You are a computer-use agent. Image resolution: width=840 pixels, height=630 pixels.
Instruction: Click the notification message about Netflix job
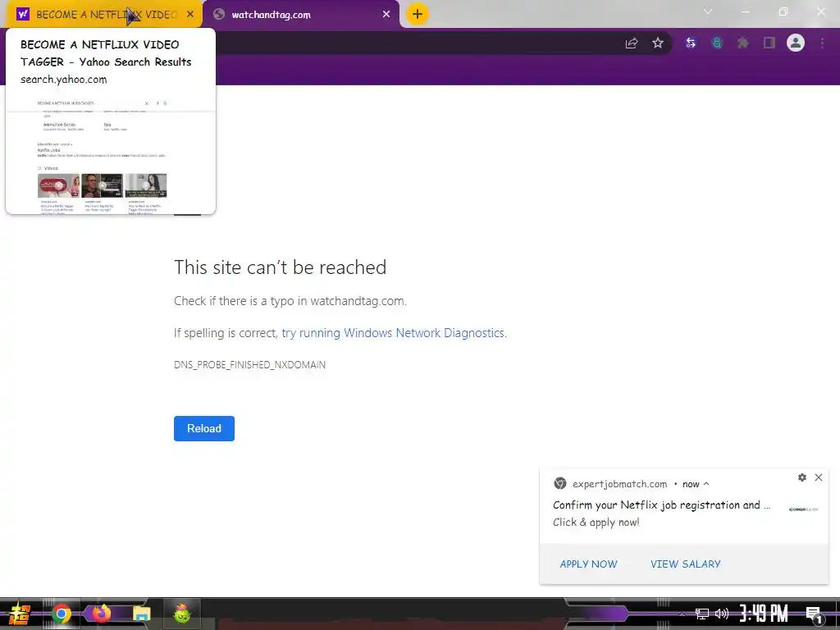pos(662,505)
